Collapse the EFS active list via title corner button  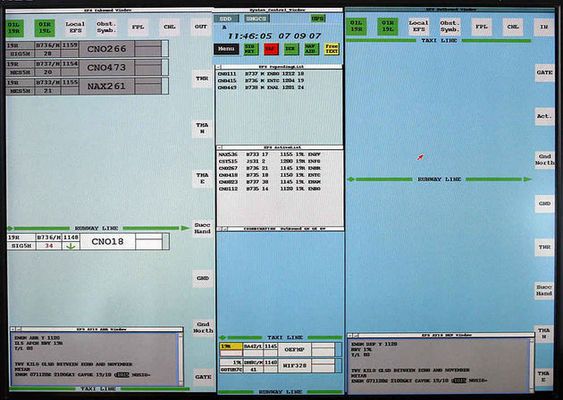pyautogui.click(x=219, y=147)
